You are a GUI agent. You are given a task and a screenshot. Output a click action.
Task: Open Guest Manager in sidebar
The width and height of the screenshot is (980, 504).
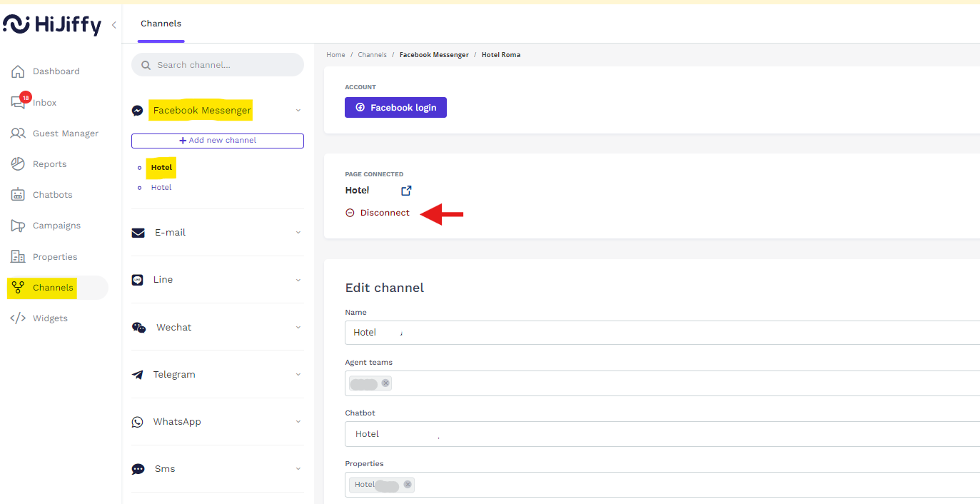66,133
